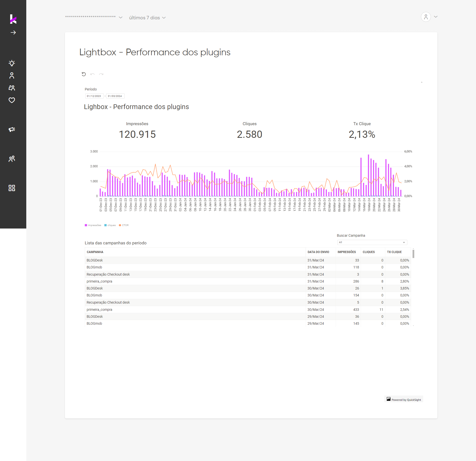Screen dimensions: 476x461
Task: Expand sidebar with the arrow icon
Action: tap(13, 32)
